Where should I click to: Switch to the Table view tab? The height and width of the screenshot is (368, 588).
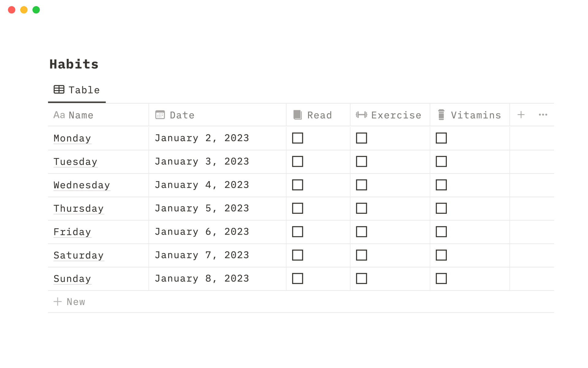click(x=84, y=90)
